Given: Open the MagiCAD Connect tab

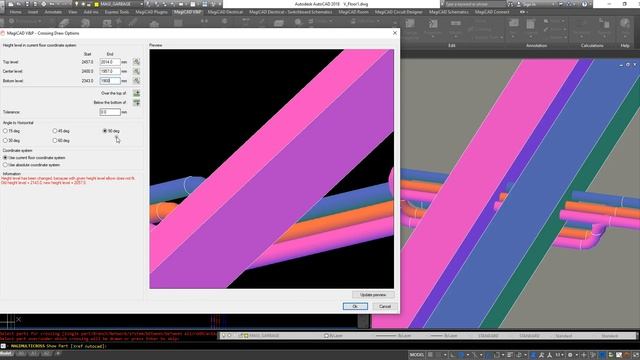Looking at the screenshot, I should pos(492,12).
